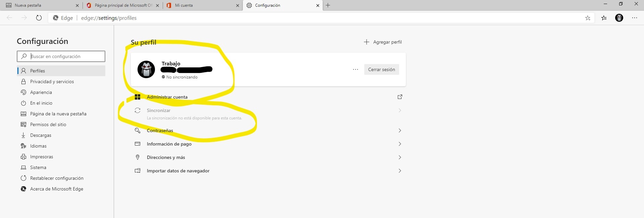The width and height of the screenshot is (644, 218).
Task: Click the Trabajo profile name
Action: 171,63
